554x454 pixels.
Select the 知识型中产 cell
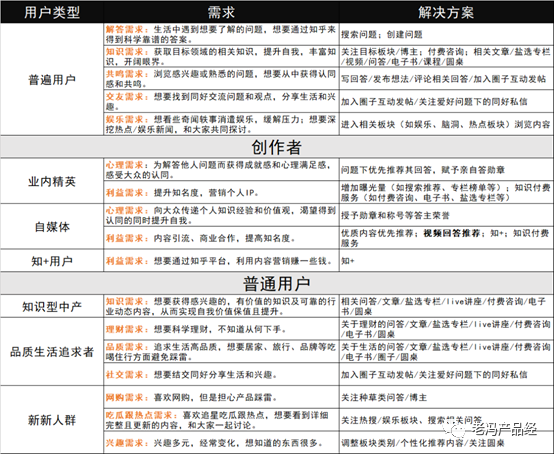tap(52, 306)
